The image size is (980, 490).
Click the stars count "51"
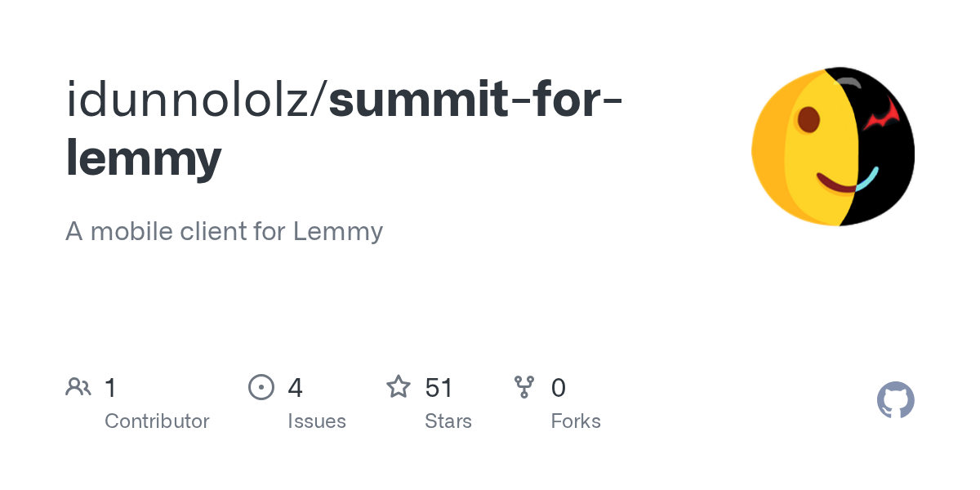coord(439,387)
